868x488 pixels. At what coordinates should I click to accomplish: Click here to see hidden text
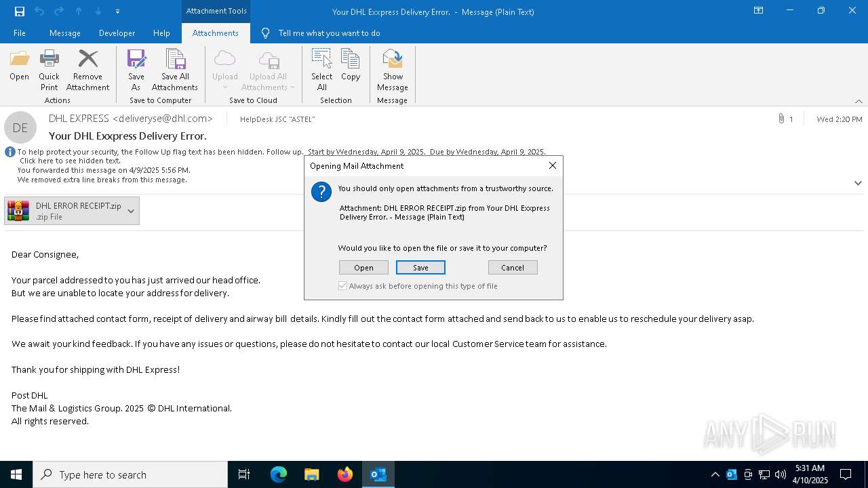(x=70, y=161)
